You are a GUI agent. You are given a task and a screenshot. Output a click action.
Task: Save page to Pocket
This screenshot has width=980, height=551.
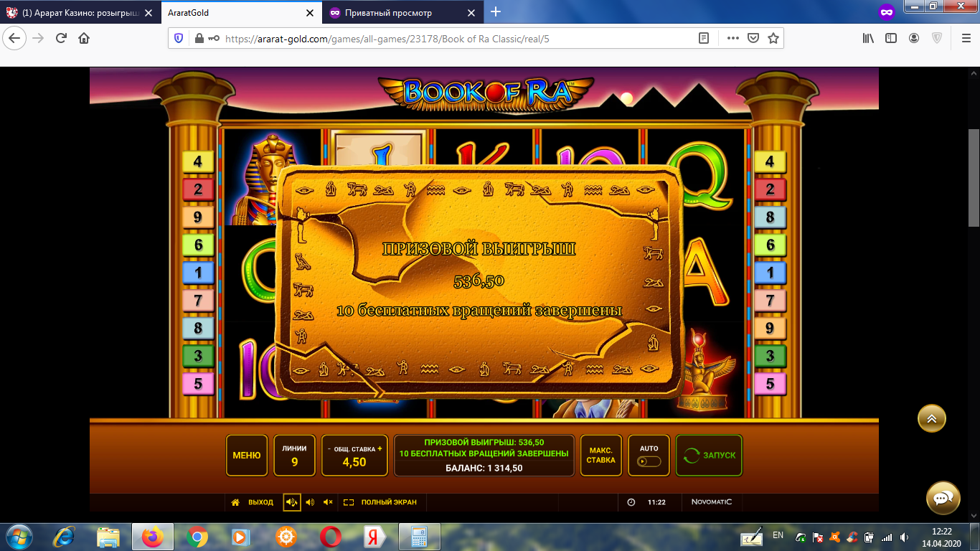click(753, 38)
